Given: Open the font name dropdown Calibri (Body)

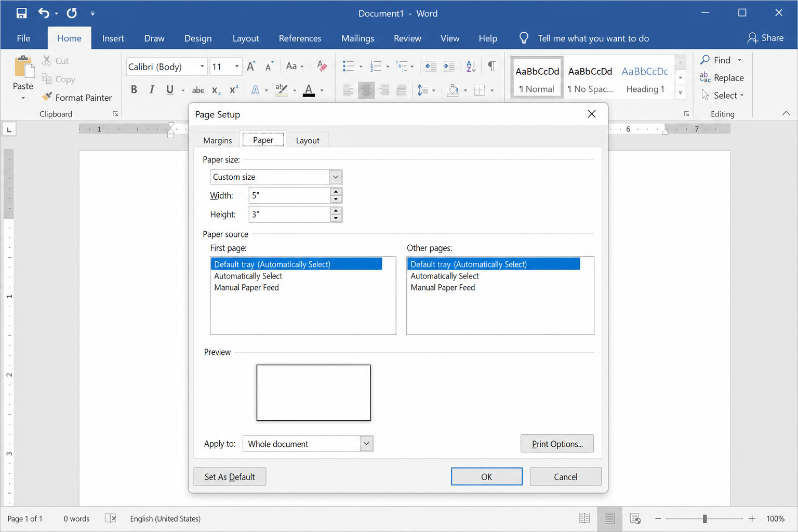Looking at the screenshot, I should point(202,66).
